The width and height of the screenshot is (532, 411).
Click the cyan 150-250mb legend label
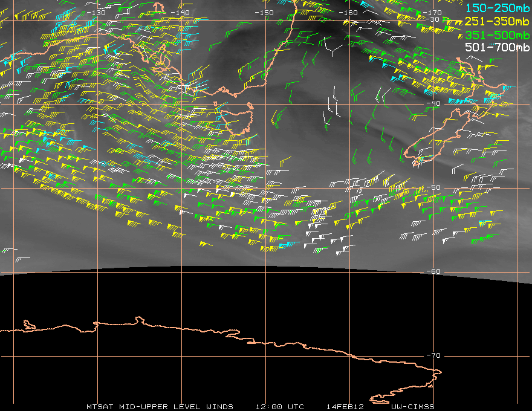coord(497,8)
